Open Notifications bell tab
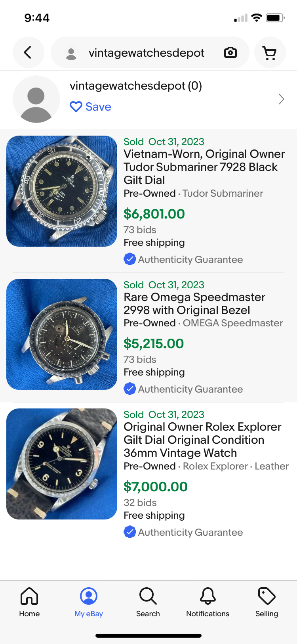Screen dimensions: 297x644 click(x=208, y=602)
